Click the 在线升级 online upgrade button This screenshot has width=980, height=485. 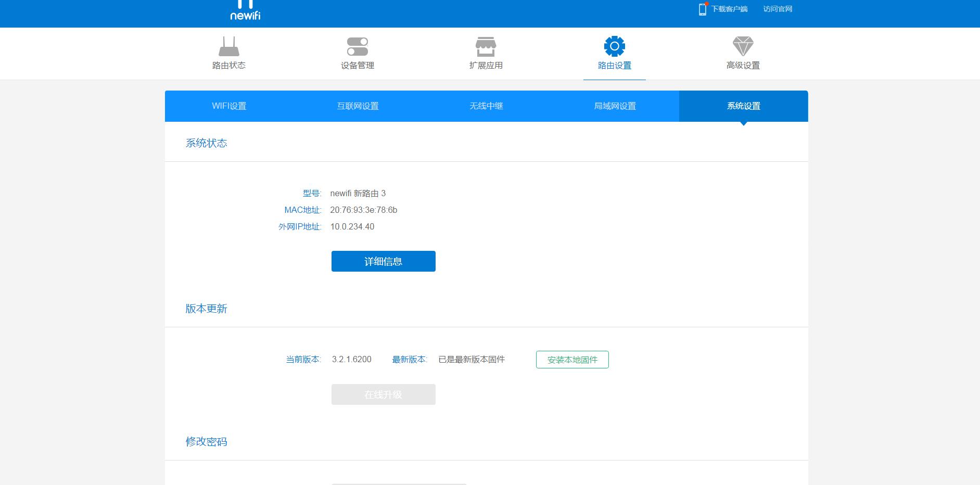click(x=383, y=394)
